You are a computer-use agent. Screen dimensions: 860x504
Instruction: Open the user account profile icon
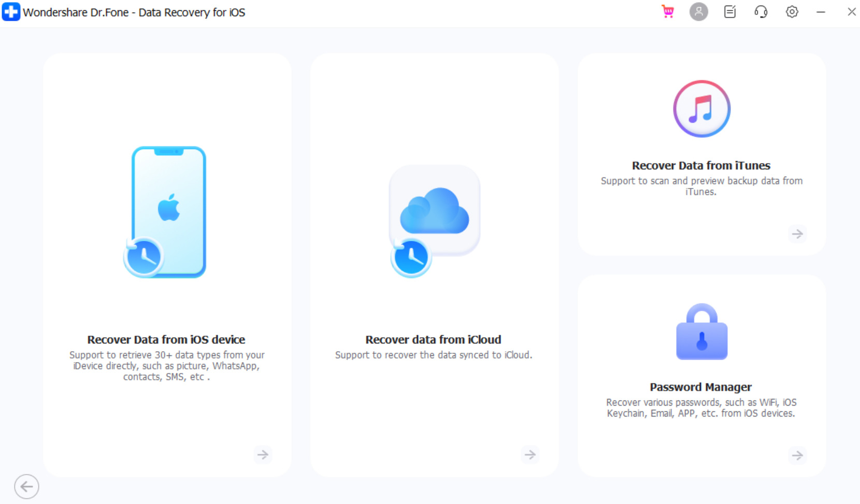pos(698,11)
